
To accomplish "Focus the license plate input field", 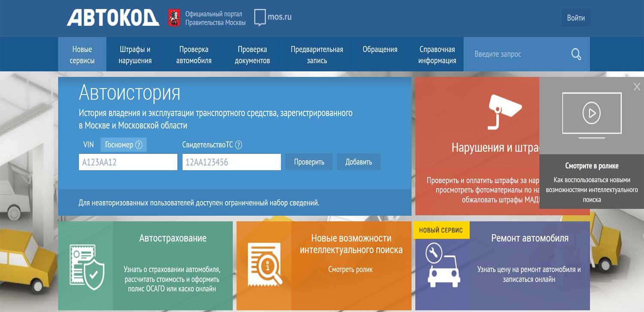I will [128, 162].
